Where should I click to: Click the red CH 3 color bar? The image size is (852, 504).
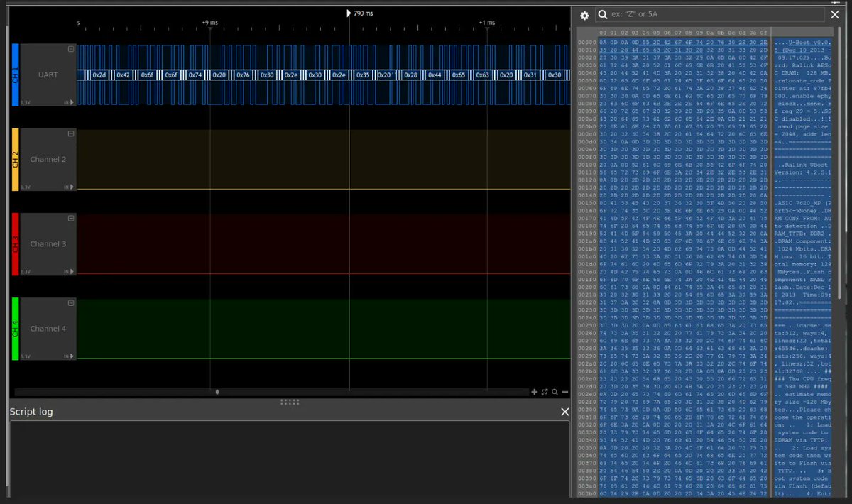click(x=15, y=244)
